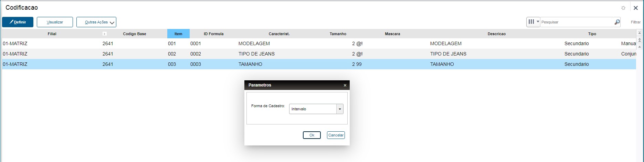
Task: Click the Item column header
Action: 178,34
